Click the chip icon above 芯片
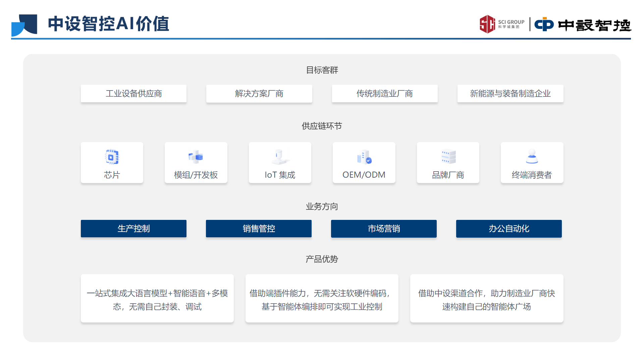644x362 pixels. [112, 157]
